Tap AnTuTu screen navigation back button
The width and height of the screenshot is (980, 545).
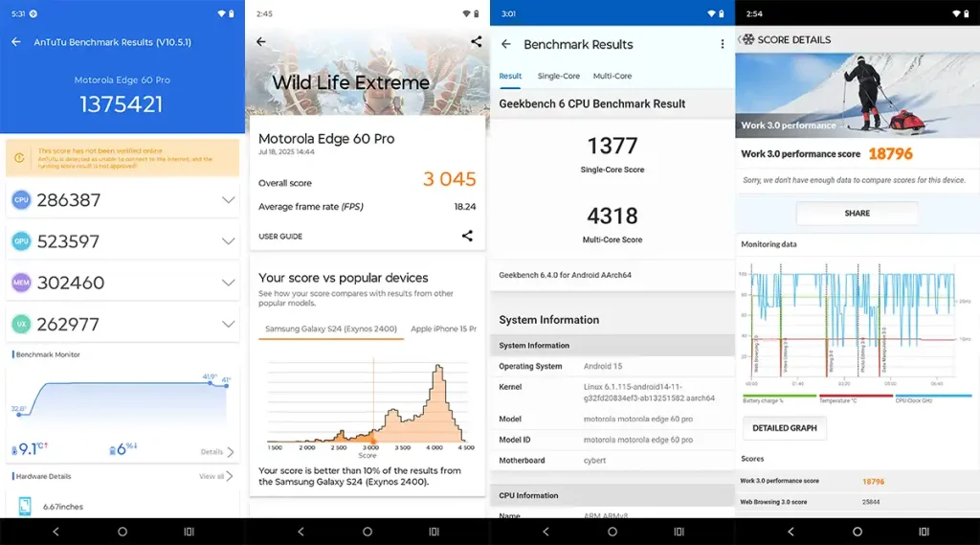click(x=56, y=532)
